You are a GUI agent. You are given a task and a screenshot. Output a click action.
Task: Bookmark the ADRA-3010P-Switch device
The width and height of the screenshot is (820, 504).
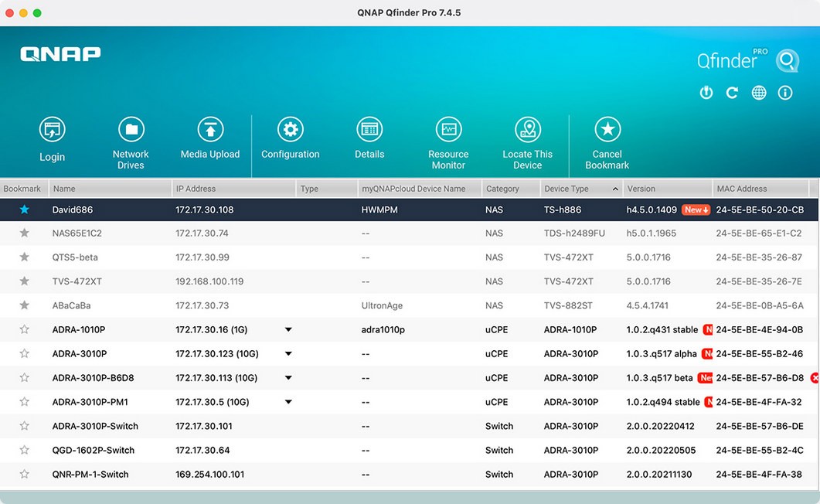coord(24,426)
